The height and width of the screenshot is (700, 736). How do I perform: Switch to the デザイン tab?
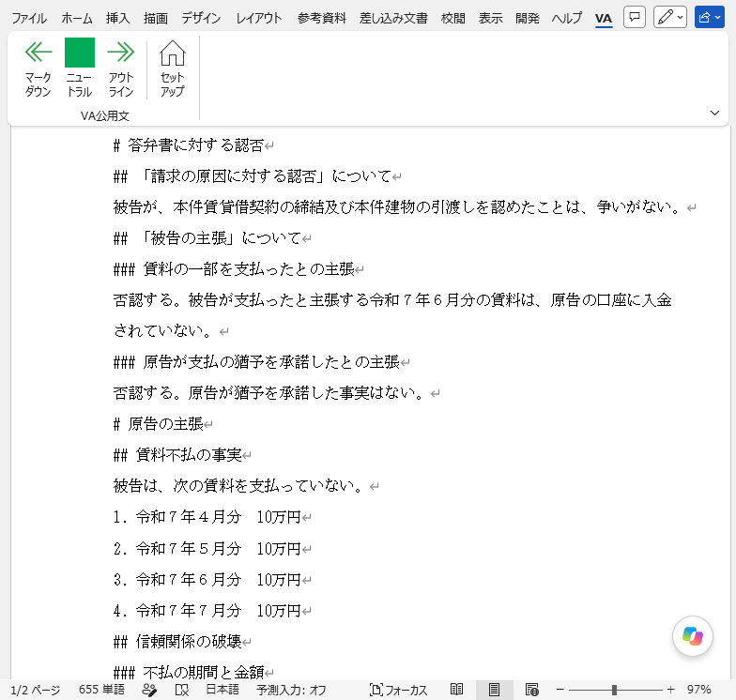[x=201, y=19]
